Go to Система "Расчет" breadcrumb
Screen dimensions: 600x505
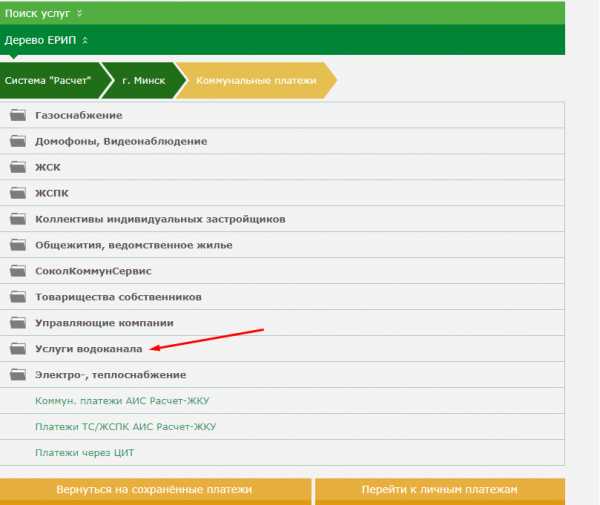[48, 80]
